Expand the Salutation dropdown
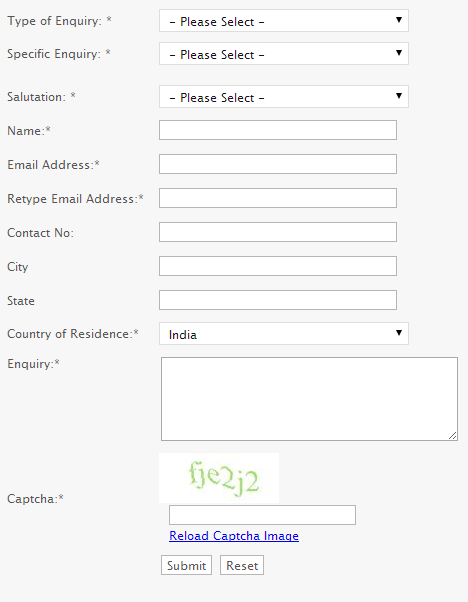468x602 pixels. coord(284,97)
